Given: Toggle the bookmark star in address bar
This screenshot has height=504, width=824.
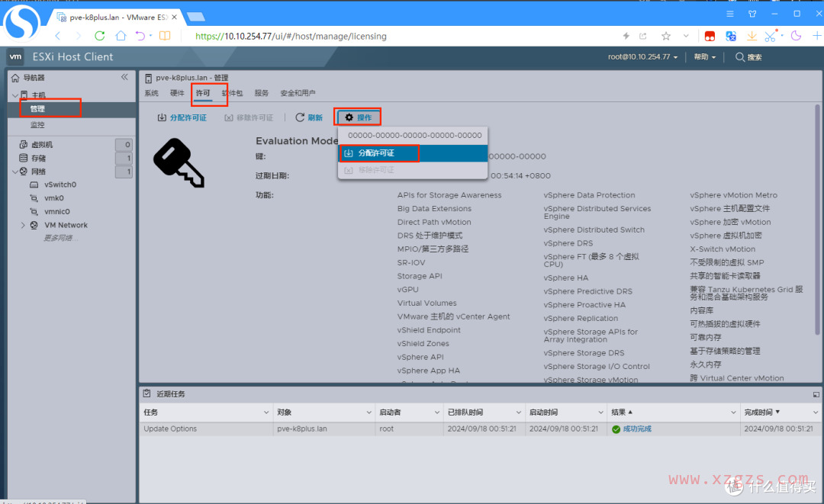Looking at the screenshot, I should pos(665,35).
